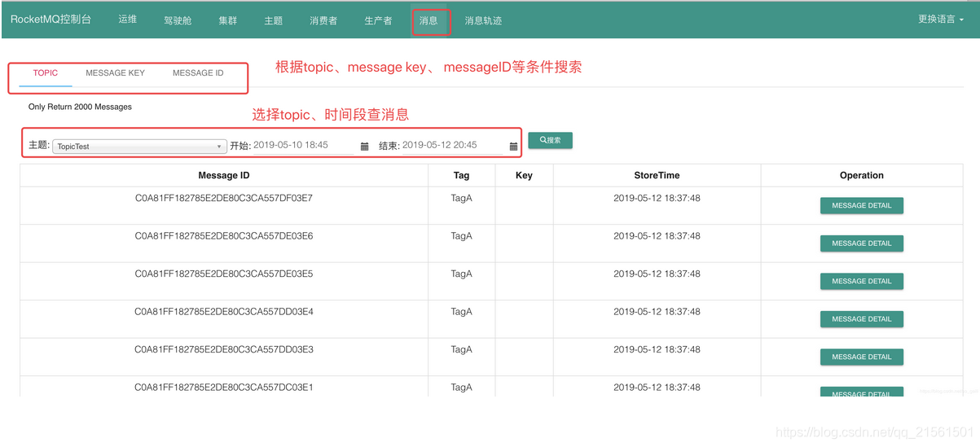This screenshot has width=980, height=447.
Task: Open MESSAGE DETAIL for ID ending DE03E5
Action: 861,281
